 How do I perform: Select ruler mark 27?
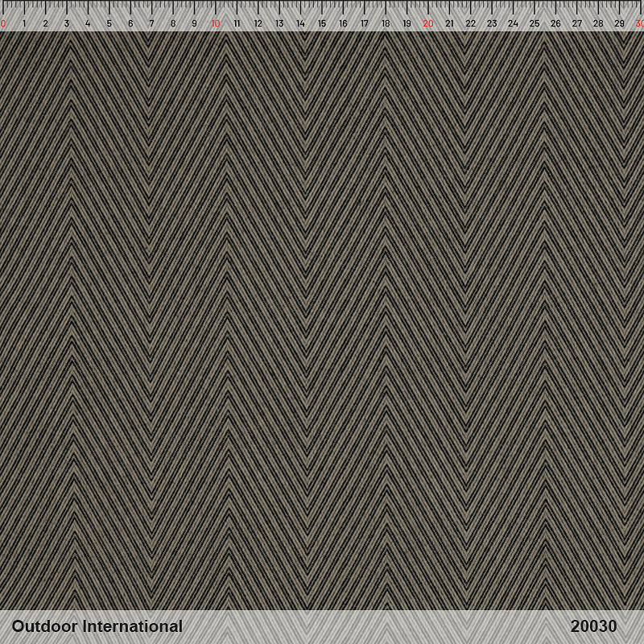pyautogui.click(x=576, y=24)
